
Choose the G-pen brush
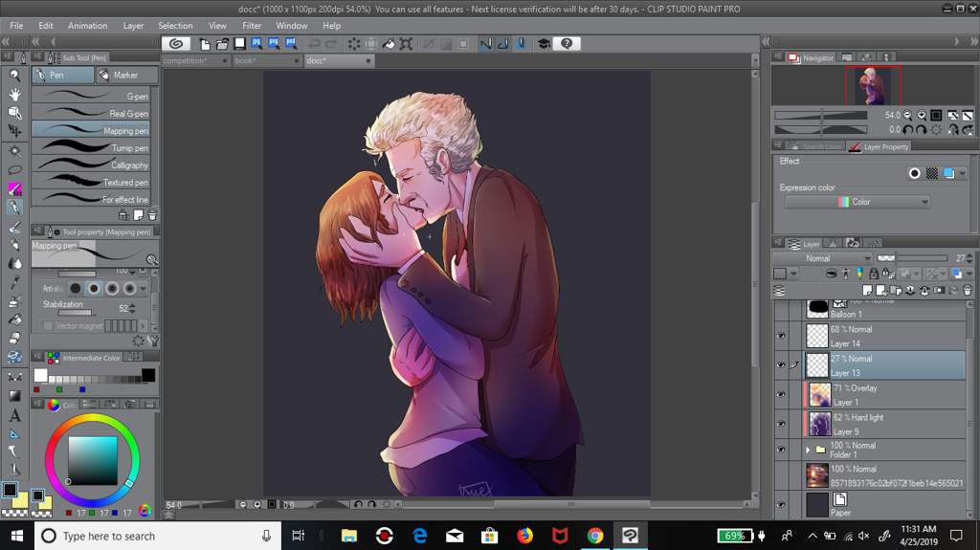tap(91, 96)
